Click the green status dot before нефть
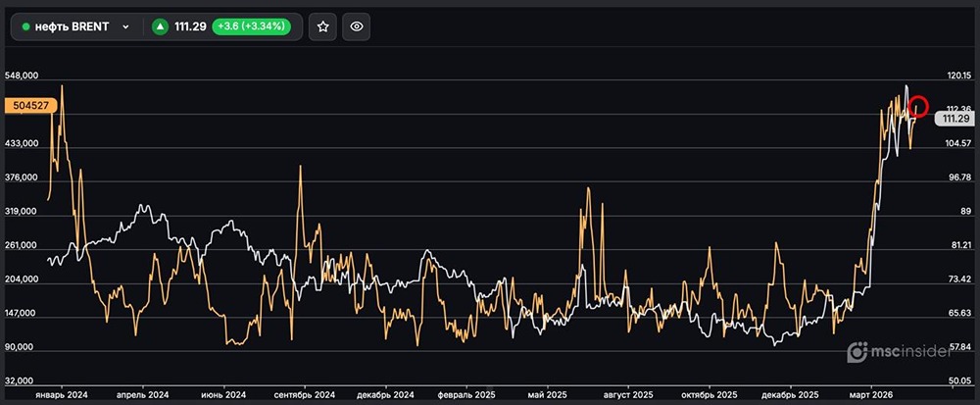The image size is (980, 405). coord(26,27)
